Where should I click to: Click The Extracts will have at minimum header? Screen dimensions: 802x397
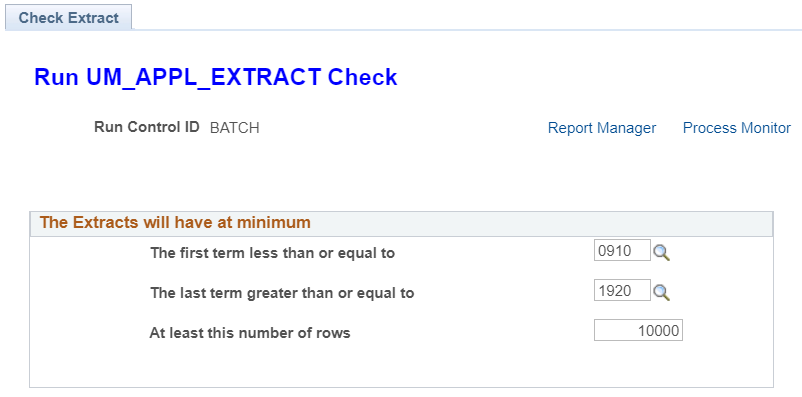click(175, 223)
